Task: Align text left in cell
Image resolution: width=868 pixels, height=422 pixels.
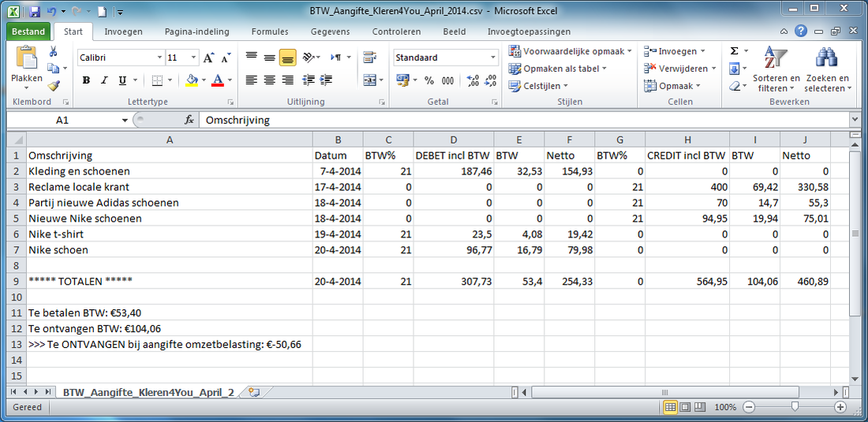Action: (251, 80)
